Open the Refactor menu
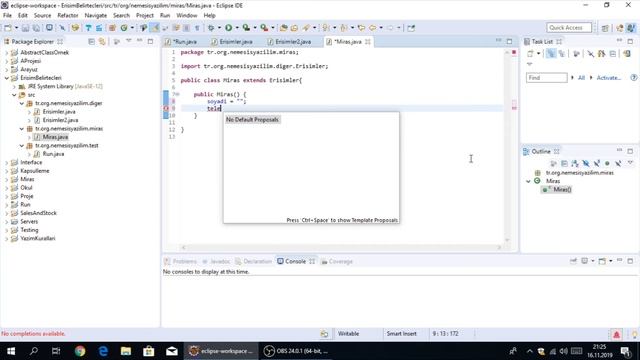 click(x=68, y=16)
